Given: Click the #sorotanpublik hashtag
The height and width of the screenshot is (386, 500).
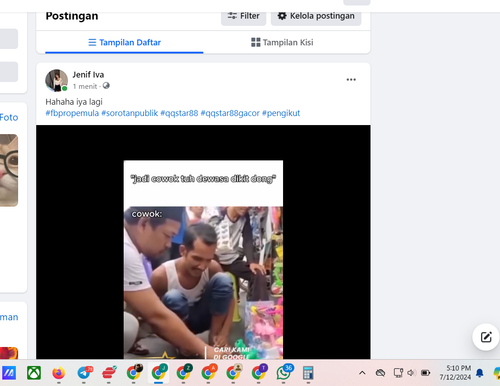Looking at the screenshot, I should (129, 113).
